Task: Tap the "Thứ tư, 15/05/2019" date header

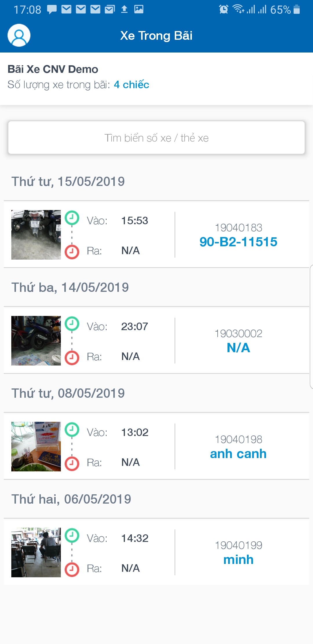Action: click(x=68, y=182)
